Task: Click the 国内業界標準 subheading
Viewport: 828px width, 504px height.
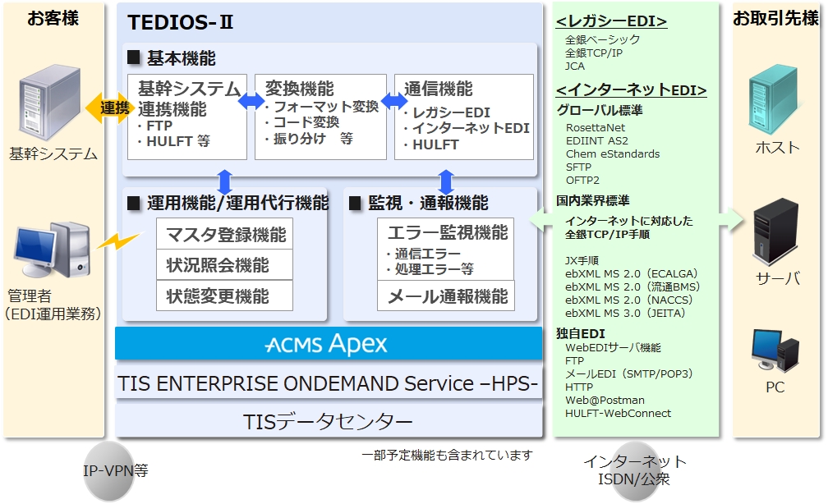Action: (592, 200)
